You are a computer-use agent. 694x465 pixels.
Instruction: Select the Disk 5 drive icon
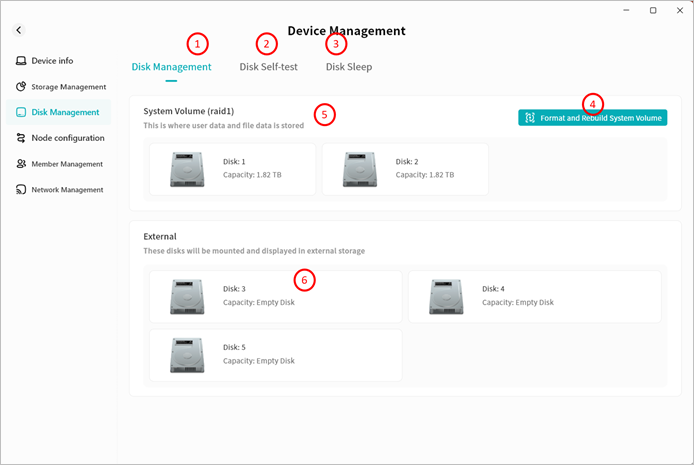click(187, 355)
